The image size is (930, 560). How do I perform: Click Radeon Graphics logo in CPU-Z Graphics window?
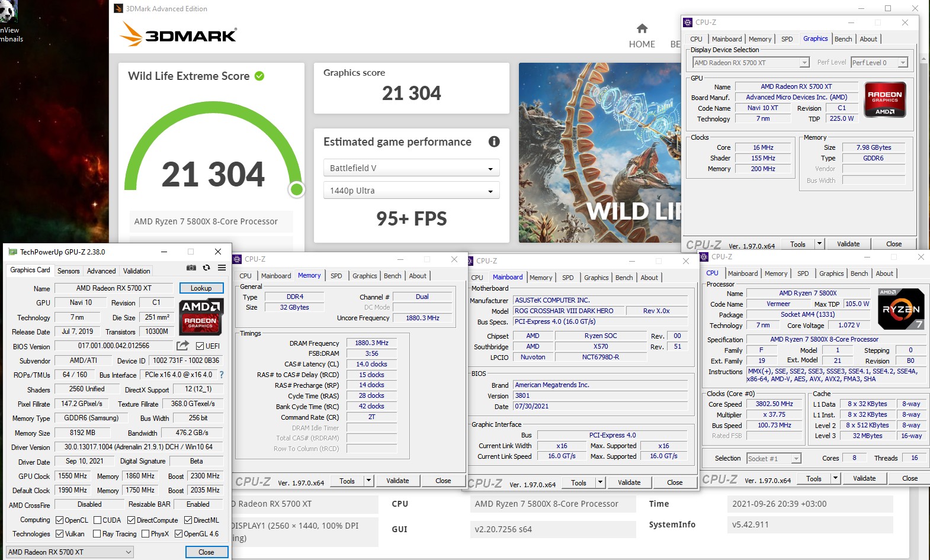tap(885, 99)
